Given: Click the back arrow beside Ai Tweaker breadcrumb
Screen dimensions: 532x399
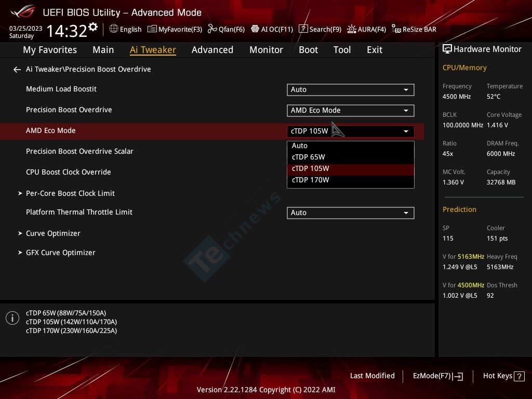Looking at the screenshot, I should tap(17, 70).
